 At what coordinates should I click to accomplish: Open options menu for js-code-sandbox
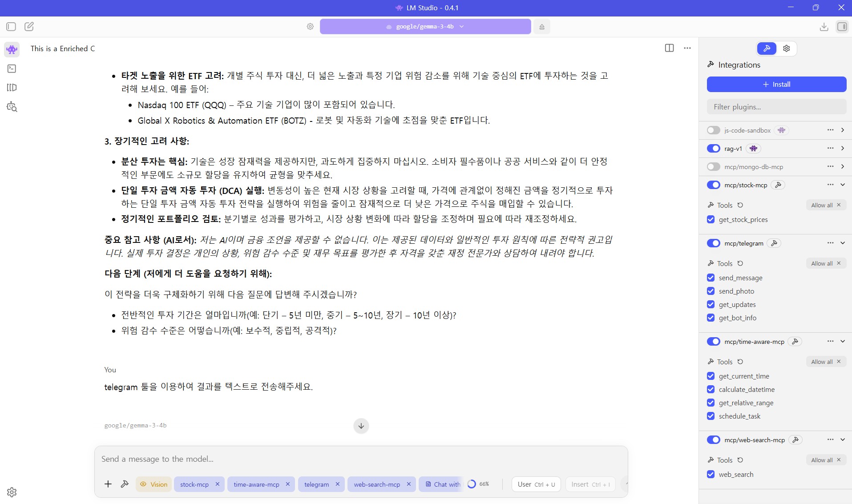[830, 130]
